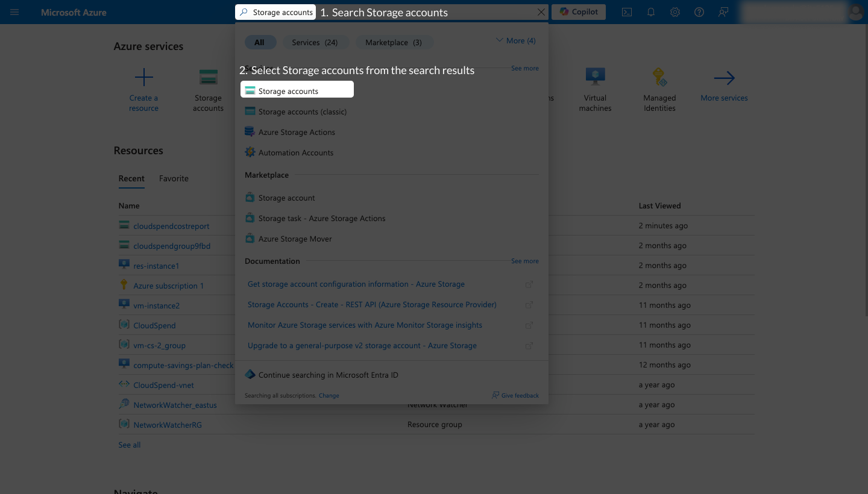
Task: Switch to the Services search filter tab
Action: pos(316,42)
